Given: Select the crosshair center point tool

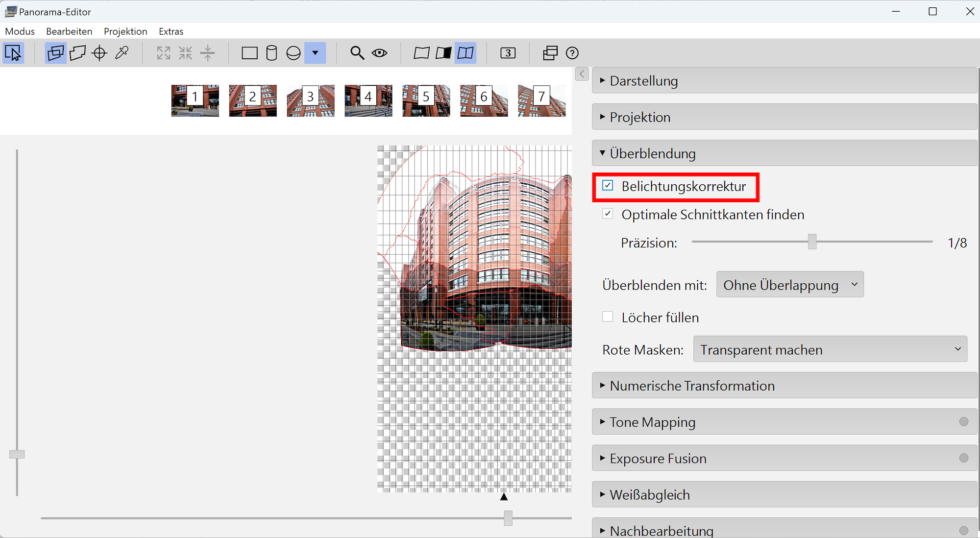Looking at the screenshot, I should (99, 53).
